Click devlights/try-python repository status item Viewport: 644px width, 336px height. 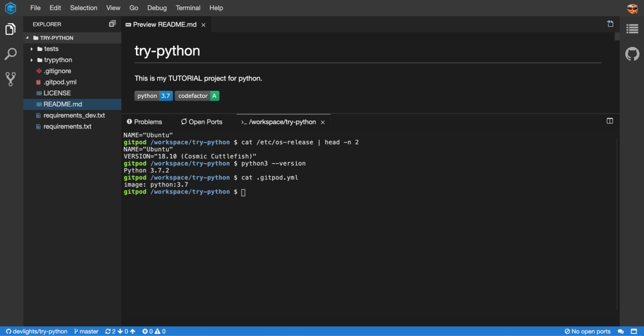[x=36, y=331]
